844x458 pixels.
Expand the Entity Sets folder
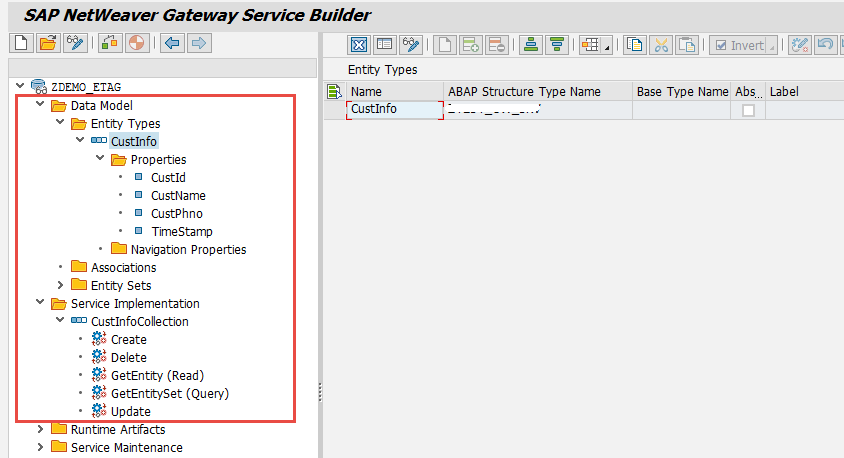tap(60, 285)
